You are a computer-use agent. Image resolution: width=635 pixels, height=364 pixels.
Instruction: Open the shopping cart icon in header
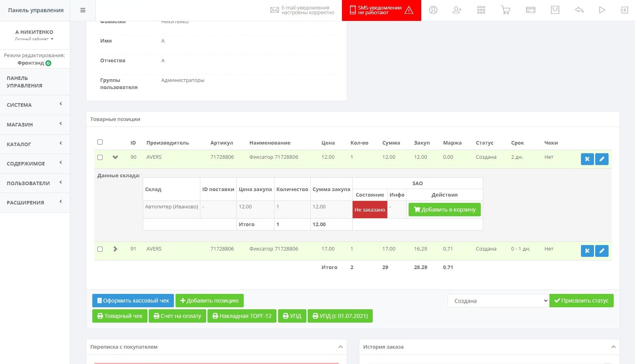tap(506, 10)
